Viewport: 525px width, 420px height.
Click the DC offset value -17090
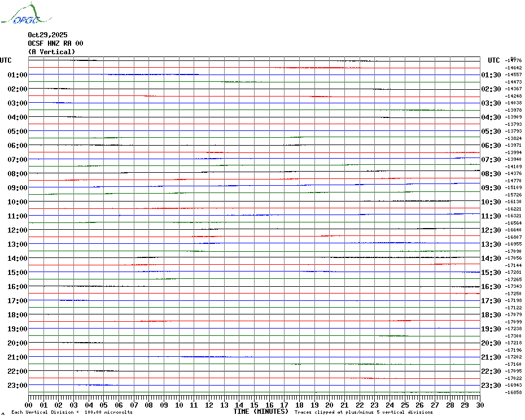coord(513,251)
